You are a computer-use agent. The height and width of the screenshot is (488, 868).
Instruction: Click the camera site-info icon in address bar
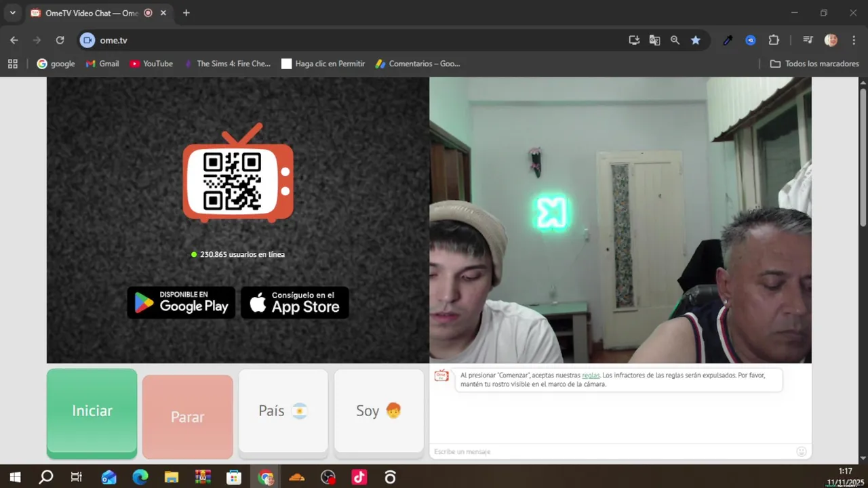click(87, 40)
